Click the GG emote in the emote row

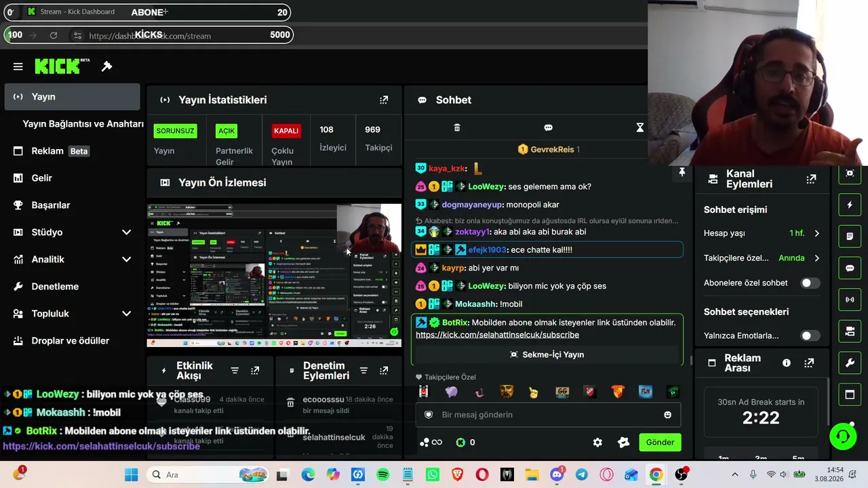pyautogui.click(x=562, y=392)
